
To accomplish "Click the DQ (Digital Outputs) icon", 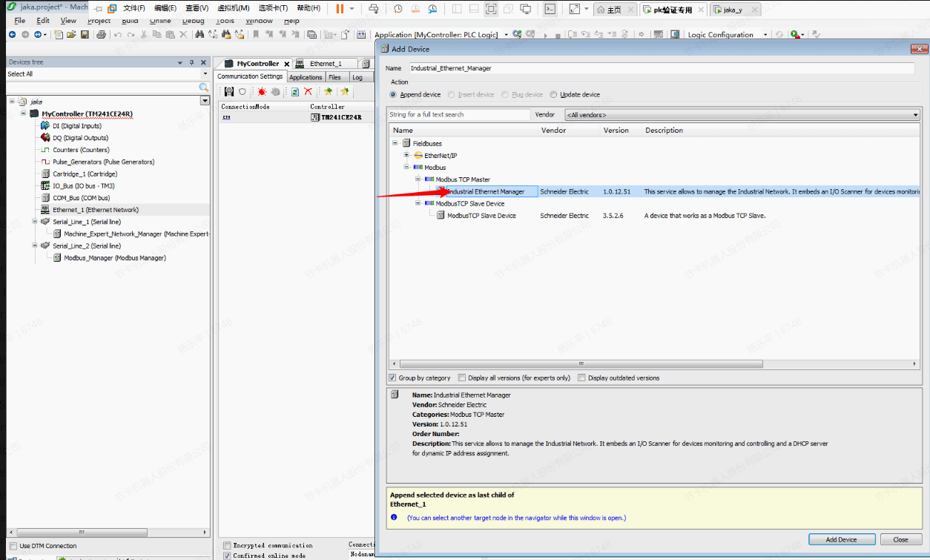I will (x=45, y=138).
